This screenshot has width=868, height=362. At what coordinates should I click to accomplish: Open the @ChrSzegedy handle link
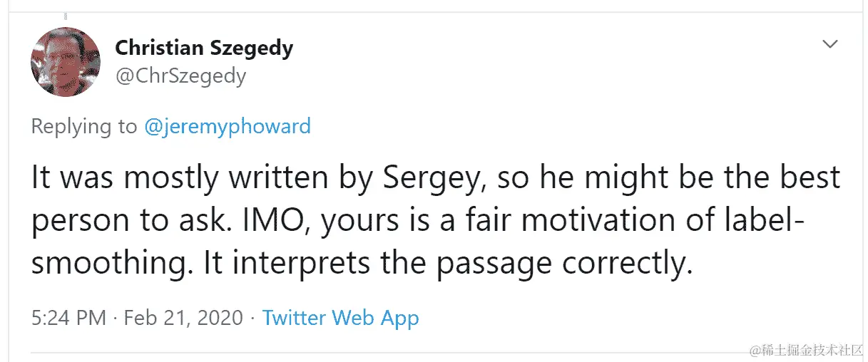180,76
